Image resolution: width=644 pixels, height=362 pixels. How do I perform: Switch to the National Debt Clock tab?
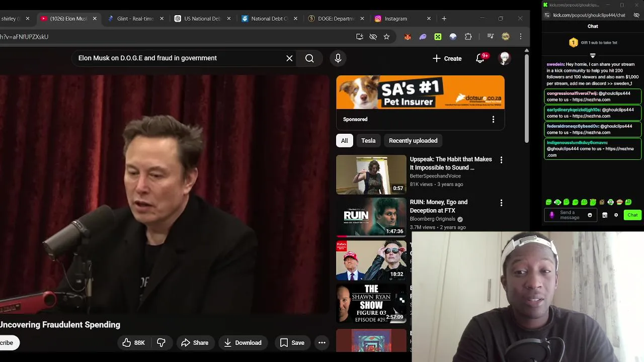[x=268, y=19]
